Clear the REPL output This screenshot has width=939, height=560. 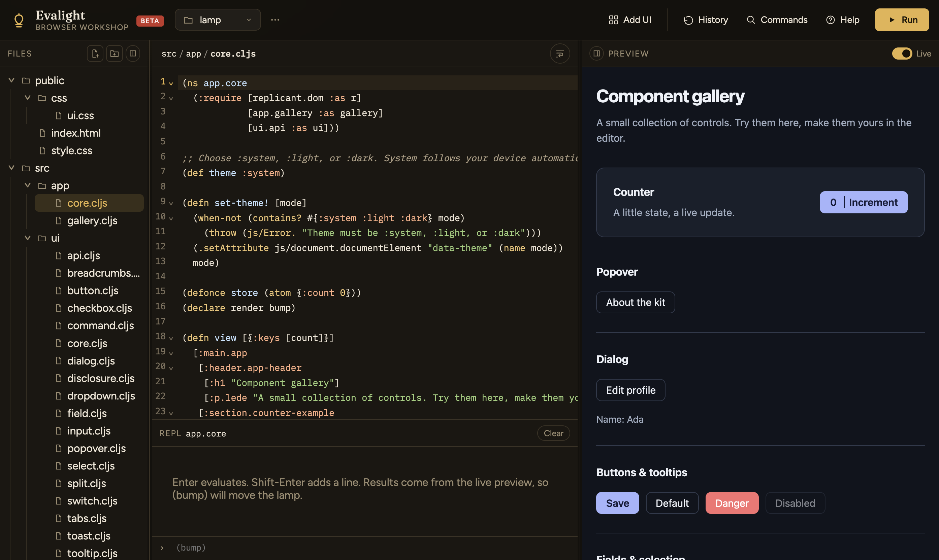coord(553,433)
